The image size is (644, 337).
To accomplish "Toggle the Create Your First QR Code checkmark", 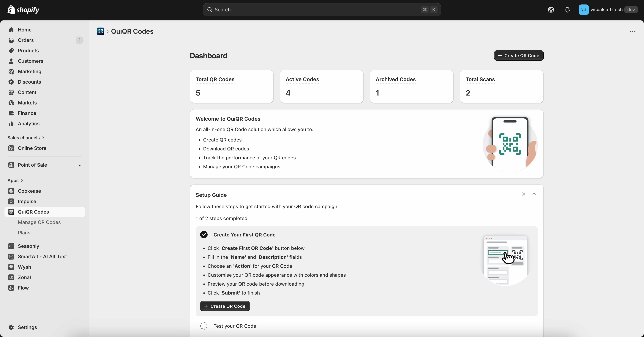I will [x=204, y=235].
